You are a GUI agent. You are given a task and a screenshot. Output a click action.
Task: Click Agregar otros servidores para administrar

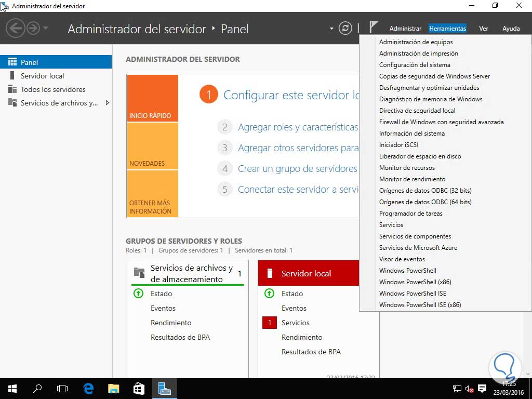298,148
